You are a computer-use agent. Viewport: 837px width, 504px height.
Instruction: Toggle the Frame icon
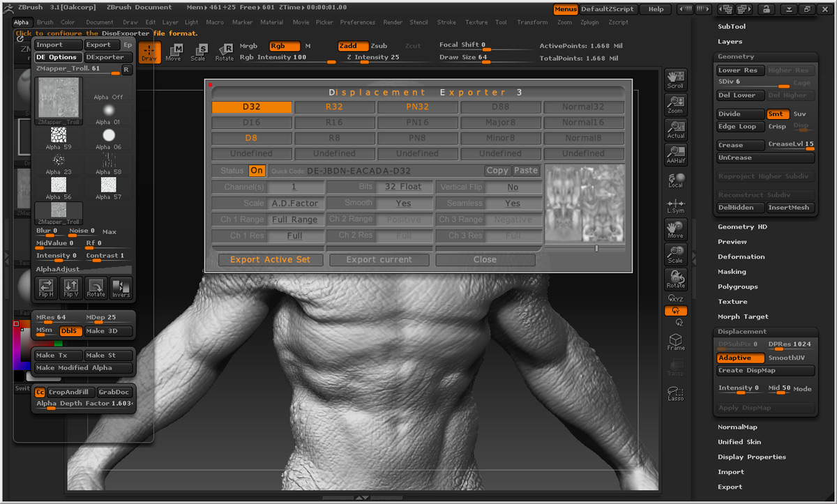click(675, 342)
